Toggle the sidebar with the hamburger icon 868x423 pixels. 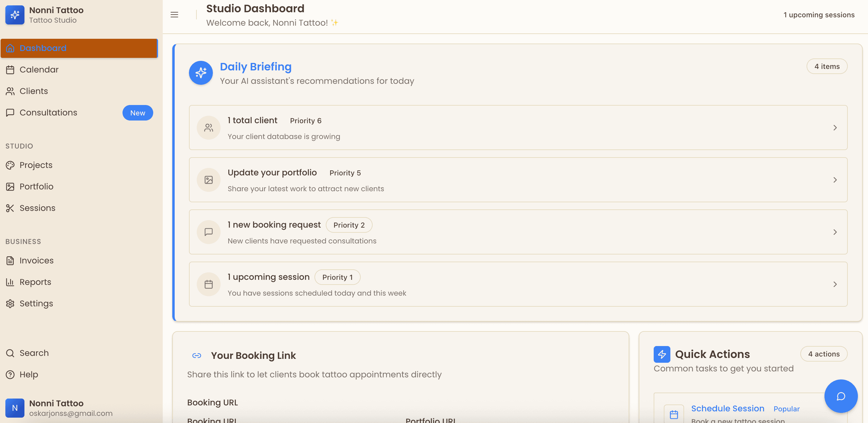tap(174, 15)
